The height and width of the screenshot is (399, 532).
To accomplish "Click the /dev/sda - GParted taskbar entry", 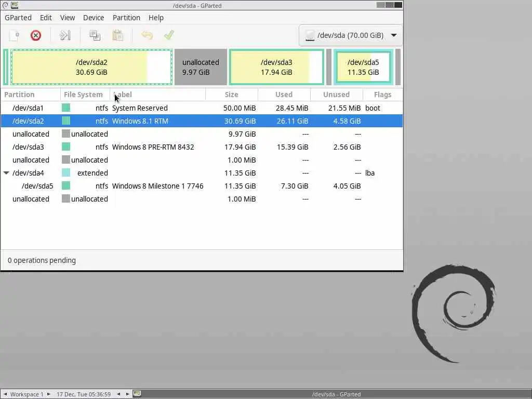I will [x=336, y=394].
